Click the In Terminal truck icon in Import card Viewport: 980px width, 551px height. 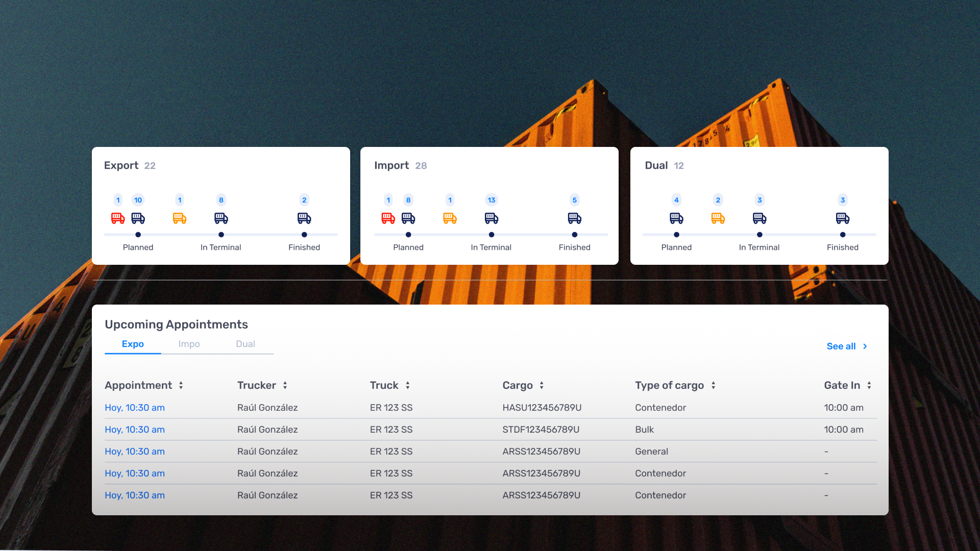coord(492,218)
